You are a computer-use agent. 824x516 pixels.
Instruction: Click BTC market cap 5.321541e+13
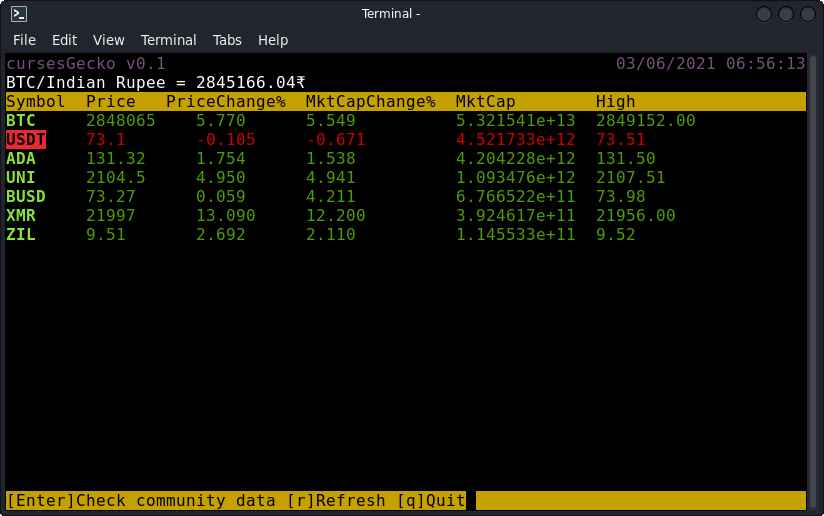516,120
